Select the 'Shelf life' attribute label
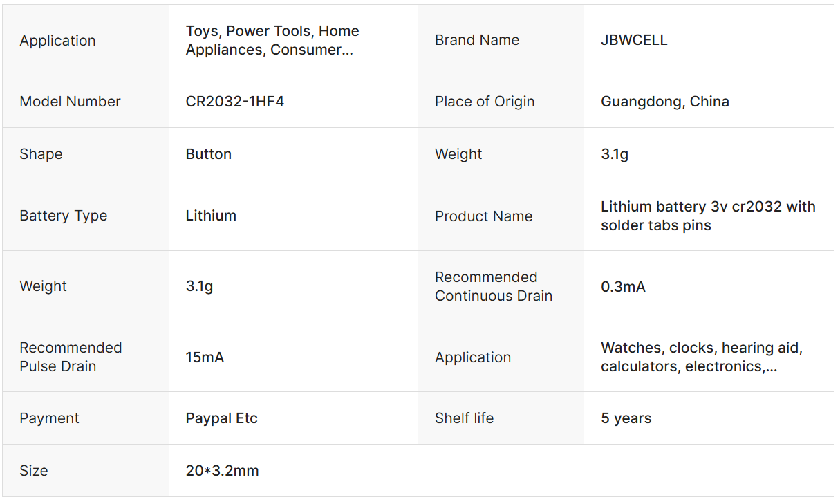840x504 pixels. 464,418
